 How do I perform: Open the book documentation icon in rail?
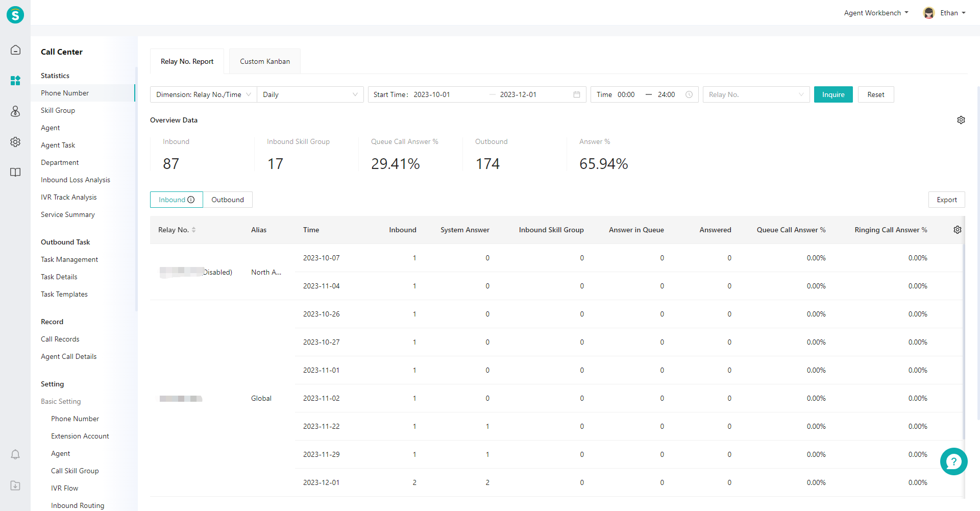15,172
